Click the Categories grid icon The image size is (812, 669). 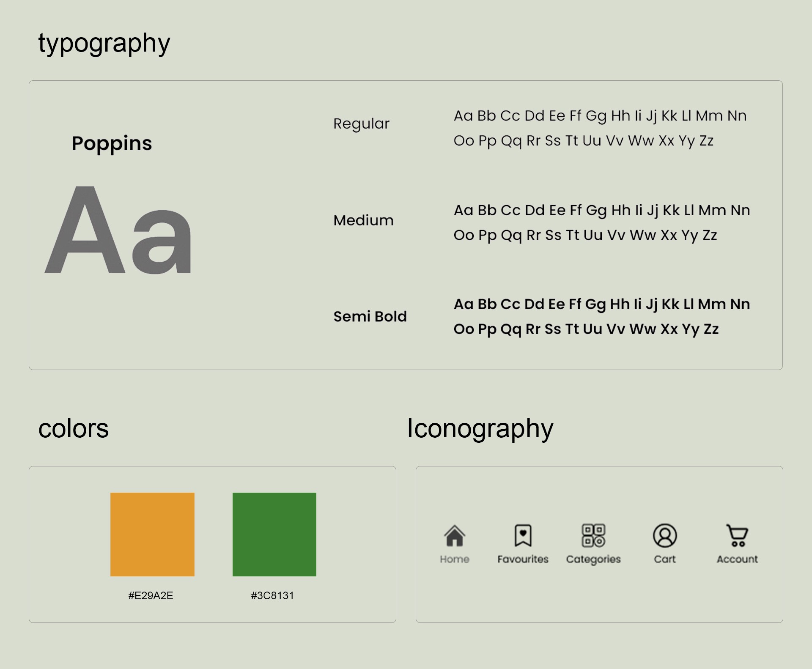(x=593, y=536)
